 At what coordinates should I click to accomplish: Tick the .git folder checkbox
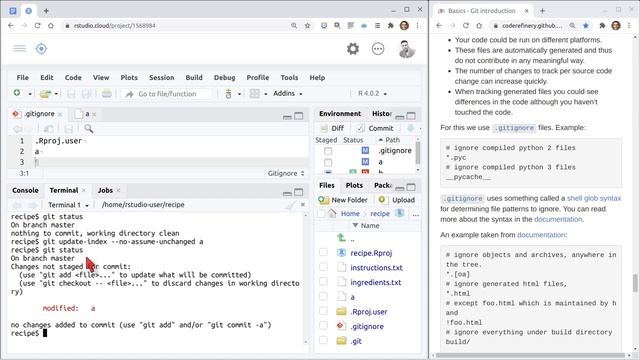pyautogui.click(x=323, y=340)
